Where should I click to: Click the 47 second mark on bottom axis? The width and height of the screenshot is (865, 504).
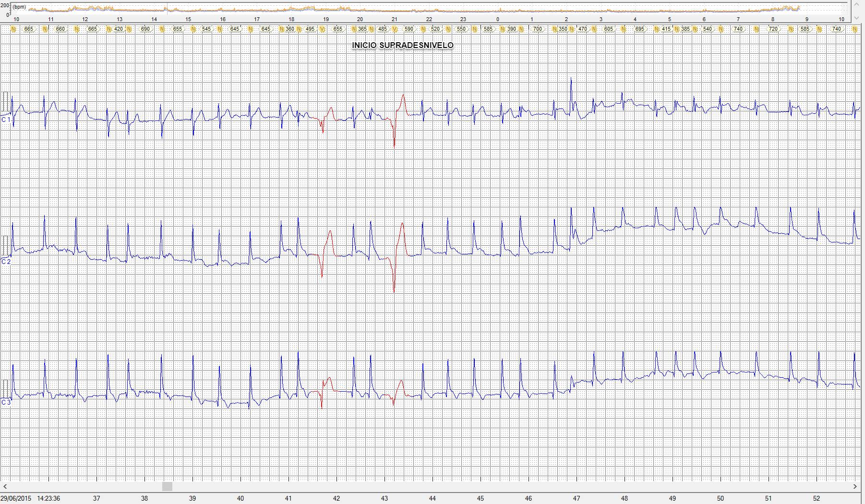click(x=577, y=499)
